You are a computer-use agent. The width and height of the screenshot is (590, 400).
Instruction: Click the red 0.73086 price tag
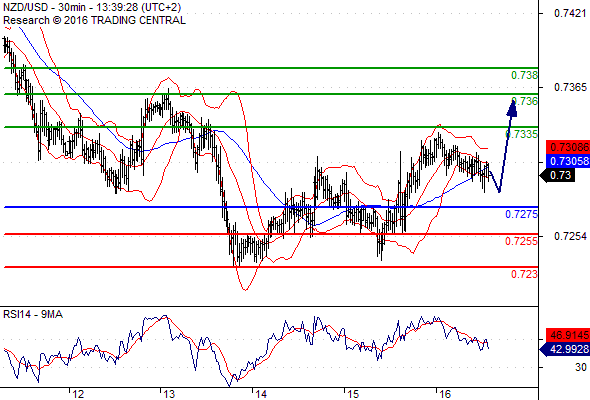point(568,147)
